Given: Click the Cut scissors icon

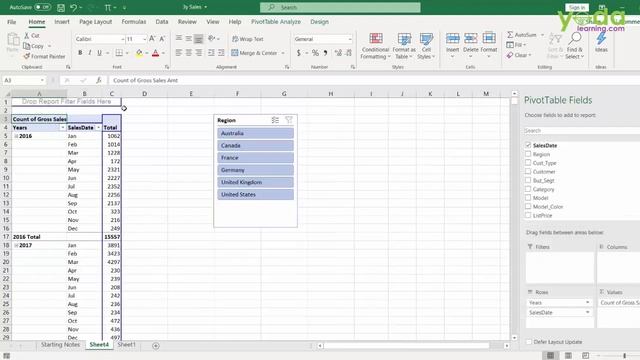Looking at the screenshot, I should [27, 36].
